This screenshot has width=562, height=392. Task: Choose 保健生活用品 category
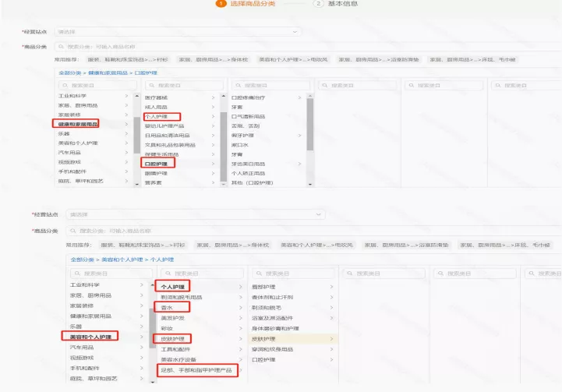(x=161, y=154)
